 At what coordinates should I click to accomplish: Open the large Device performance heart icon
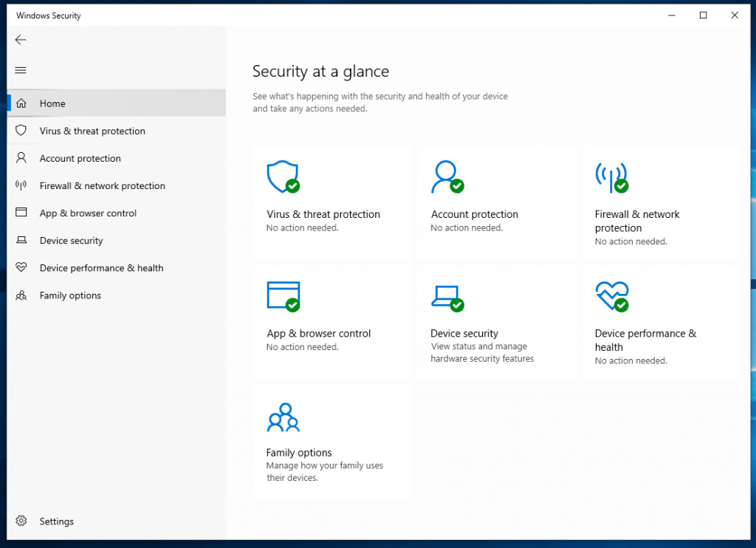(x=612, y=297)
